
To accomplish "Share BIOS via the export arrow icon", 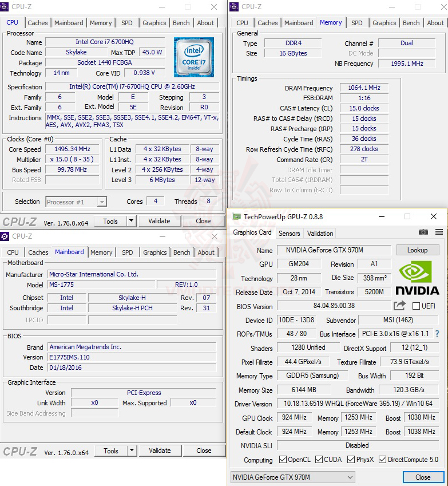I will pyautogui.click(x=400, y=306).
